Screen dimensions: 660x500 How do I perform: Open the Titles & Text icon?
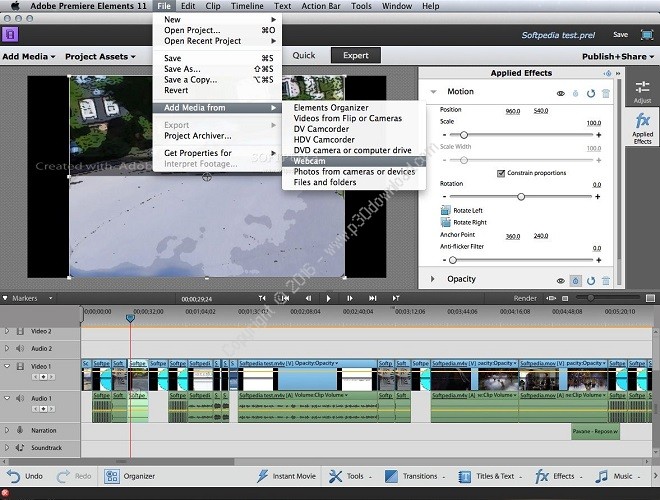465,476
